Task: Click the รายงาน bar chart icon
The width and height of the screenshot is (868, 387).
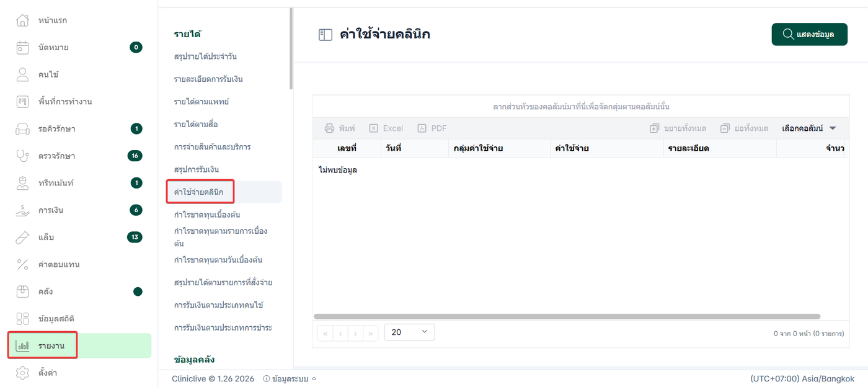Action: click(x=22, y=345)
